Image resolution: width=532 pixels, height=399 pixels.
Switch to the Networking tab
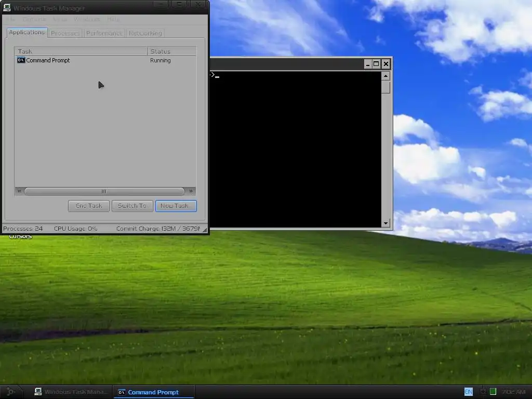pyautogui.click(x=145, y=33)
